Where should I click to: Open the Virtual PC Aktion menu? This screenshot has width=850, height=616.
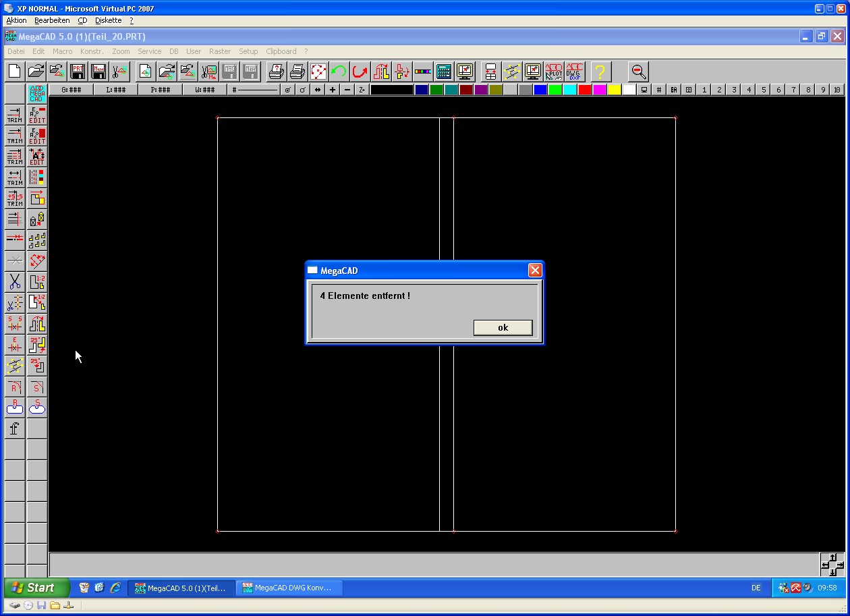(x=16, y=21)
